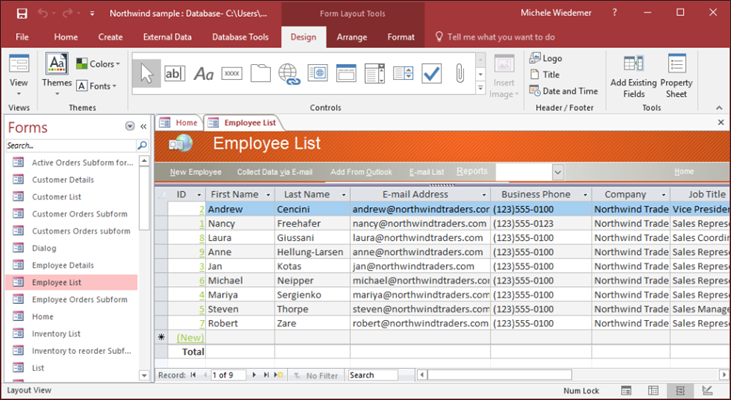Screen dimensions: 731x400
Task: Select the Label control (Aa)
Action: 204,74
